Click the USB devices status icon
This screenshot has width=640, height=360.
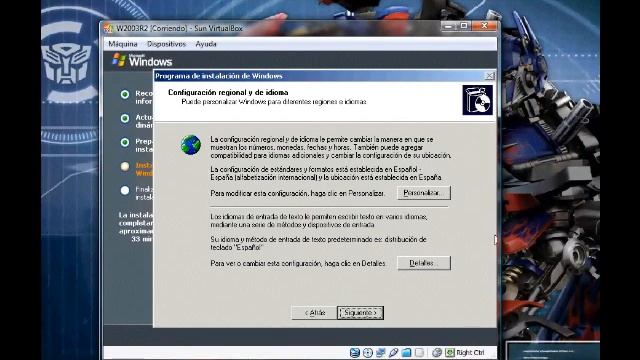[393, 353]
